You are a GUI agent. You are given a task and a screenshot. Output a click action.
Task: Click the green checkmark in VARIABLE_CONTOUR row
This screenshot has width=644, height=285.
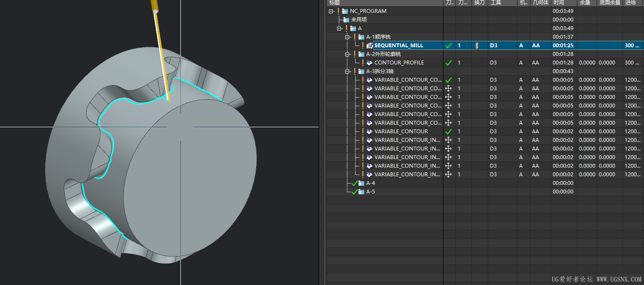[449, 132]
